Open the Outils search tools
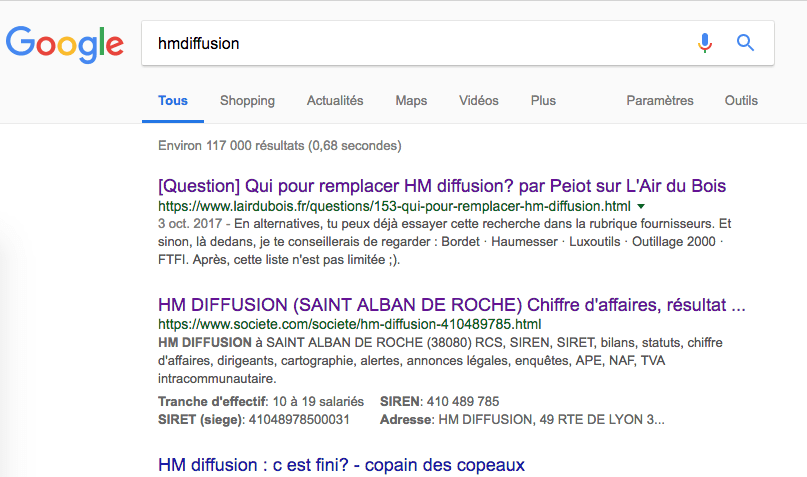Screen dimensions: 807x477 pos(741,100)
